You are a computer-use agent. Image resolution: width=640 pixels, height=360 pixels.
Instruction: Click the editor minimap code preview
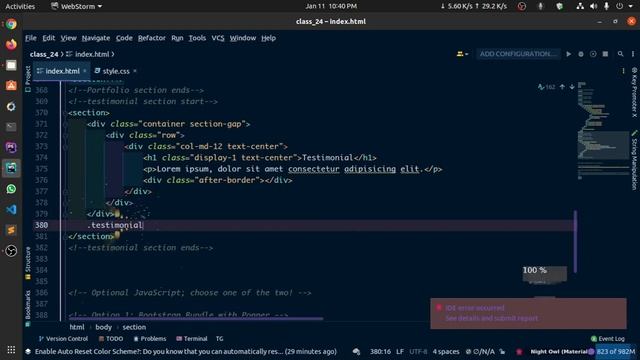tap(603, 131)
